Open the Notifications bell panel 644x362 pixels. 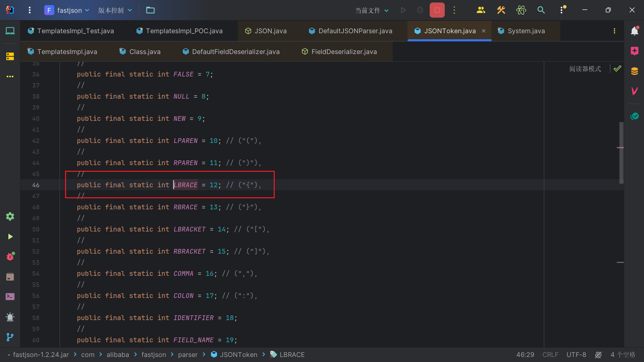coord(634,31)
